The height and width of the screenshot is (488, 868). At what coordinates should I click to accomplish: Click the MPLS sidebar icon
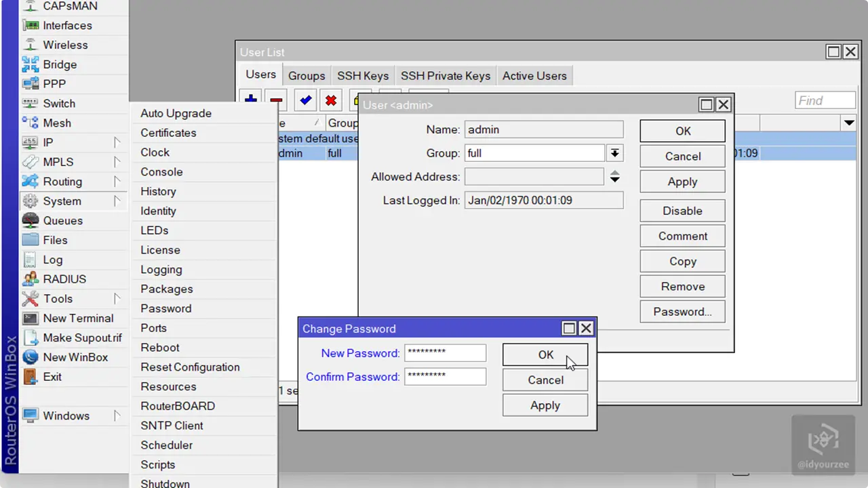click(31, 162)
